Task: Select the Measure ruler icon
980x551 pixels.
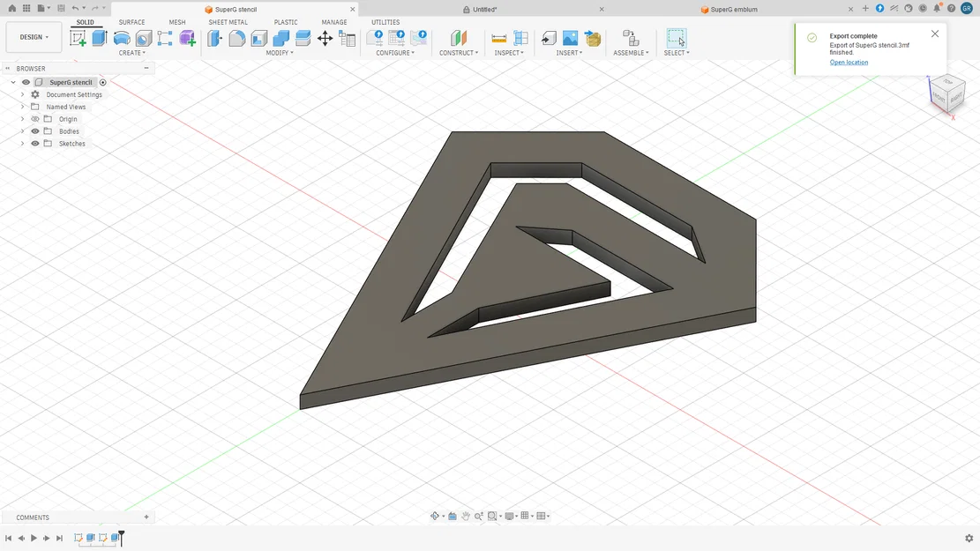Action: tap(498, 38)
